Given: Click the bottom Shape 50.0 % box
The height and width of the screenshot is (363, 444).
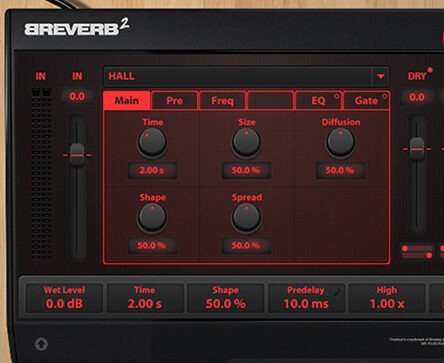Looking at the screenshot, I should [226, 298].
